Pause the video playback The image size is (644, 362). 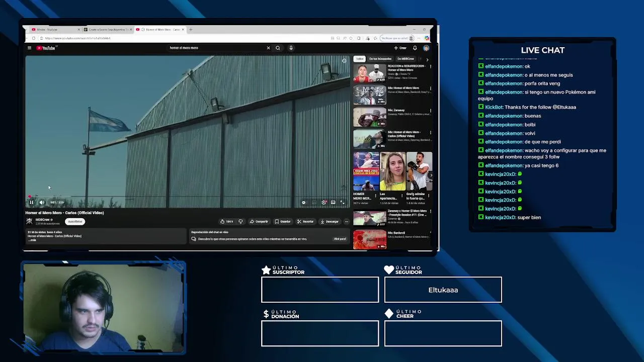31,202
